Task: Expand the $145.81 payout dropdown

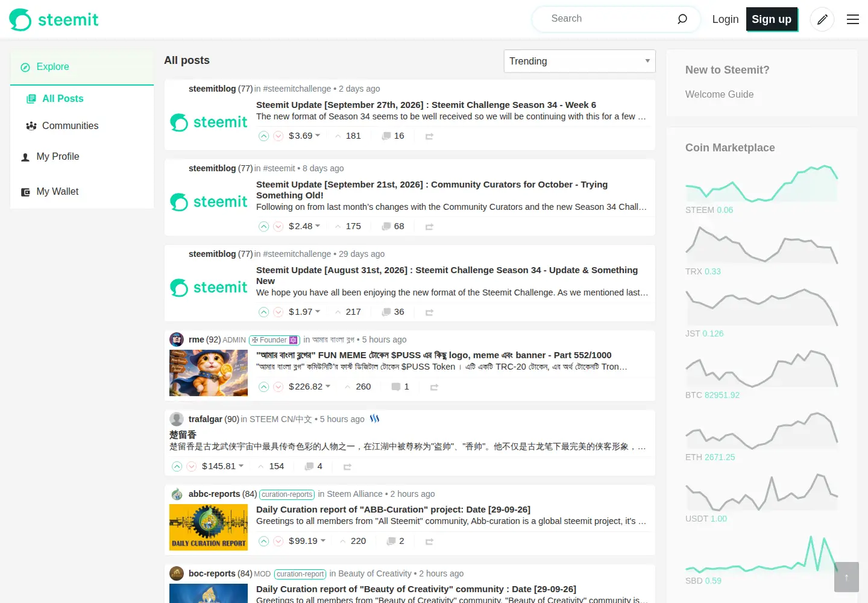Action: (222, 466)
